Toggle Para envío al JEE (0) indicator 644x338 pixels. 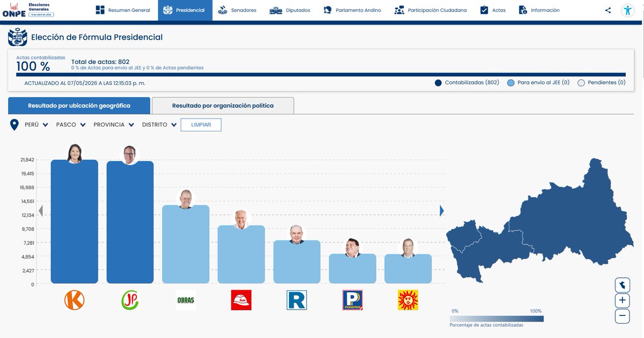(511, 83)
